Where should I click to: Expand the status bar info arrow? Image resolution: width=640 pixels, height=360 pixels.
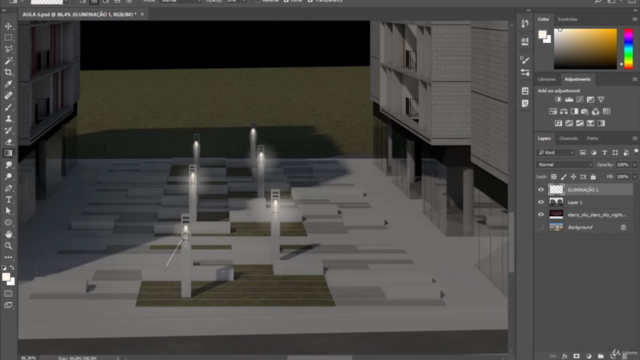point(118,358)
